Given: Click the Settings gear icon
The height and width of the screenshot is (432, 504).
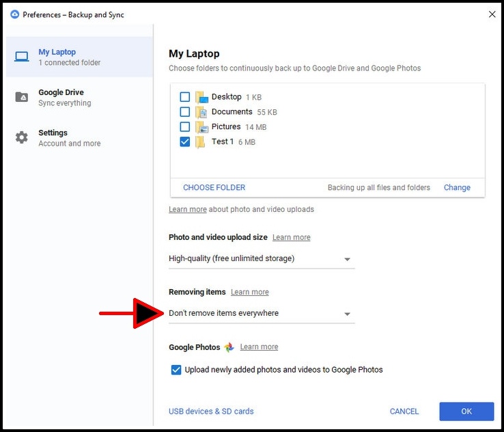Looking at the screenshot, I should (x=22, y=137).
